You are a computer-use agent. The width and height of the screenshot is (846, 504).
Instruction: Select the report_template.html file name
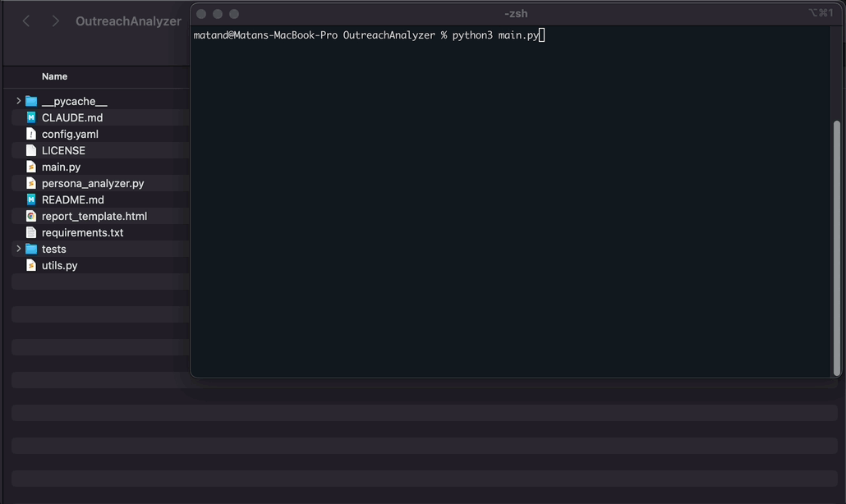click(94, 216)
